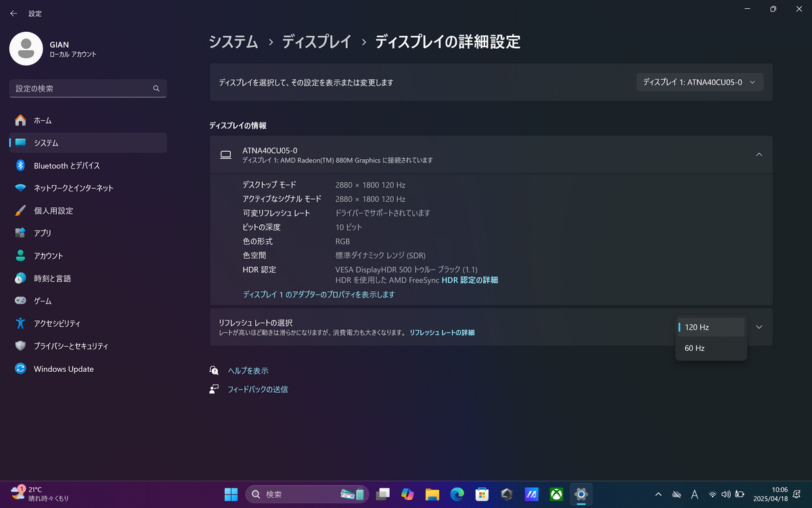The width and height of the screenshot is (812, 508).
Task: Open リフレッシュ レートの詳細 link
Action: pyautogui.click(x=442, y=333)
